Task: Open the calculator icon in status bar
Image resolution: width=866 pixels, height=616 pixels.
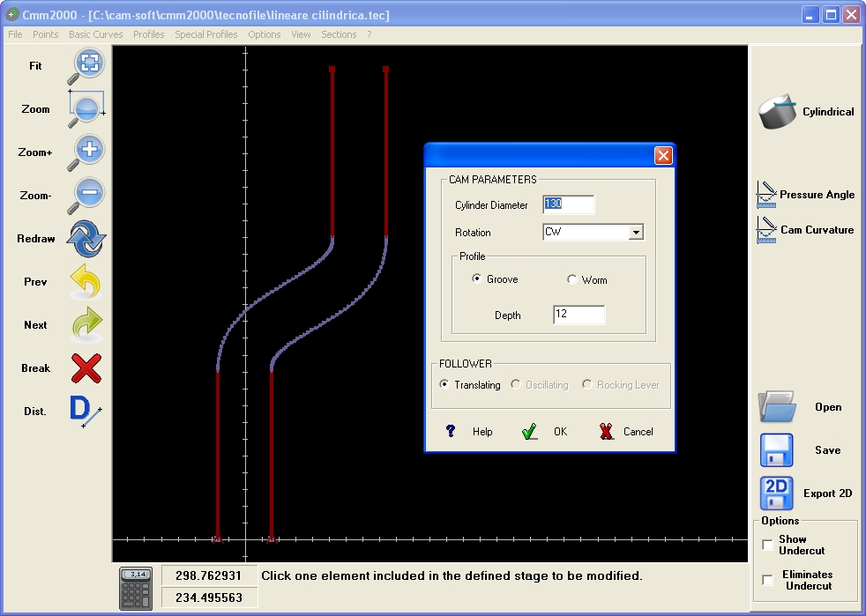Action: click(x=136, y=589)
